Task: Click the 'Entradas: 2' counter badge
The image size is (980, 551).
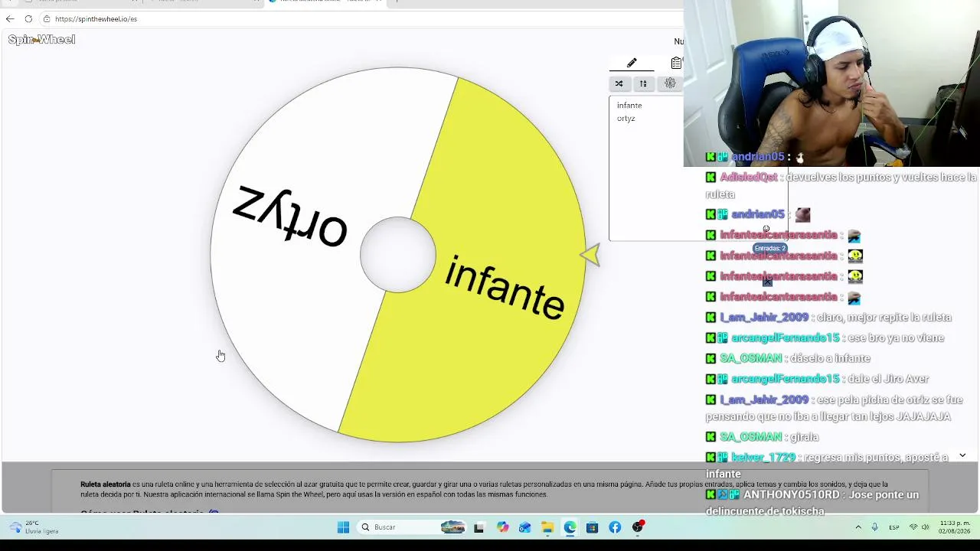Action: [770, 249]
